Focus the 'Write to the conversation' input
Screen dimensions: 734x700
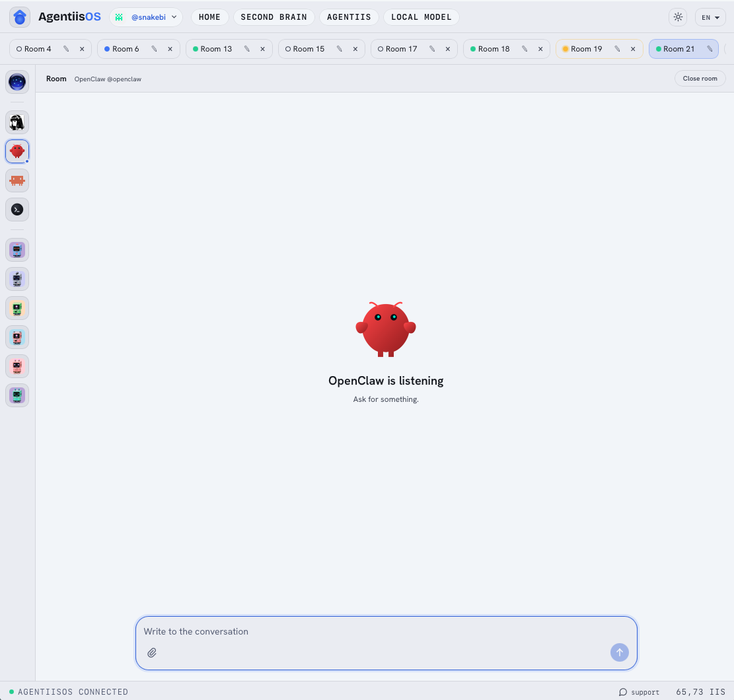pyautogui.click(x=386, y=632)
